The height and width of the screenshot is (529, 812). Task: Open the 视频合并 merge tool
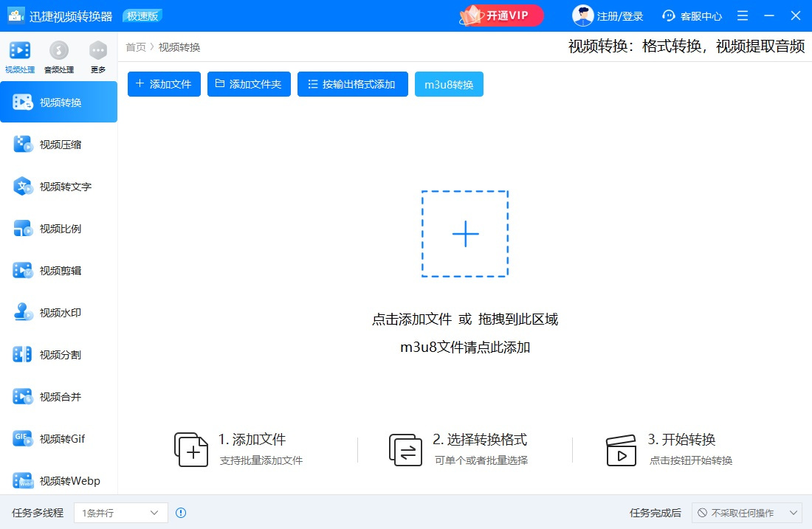[59, 396]
